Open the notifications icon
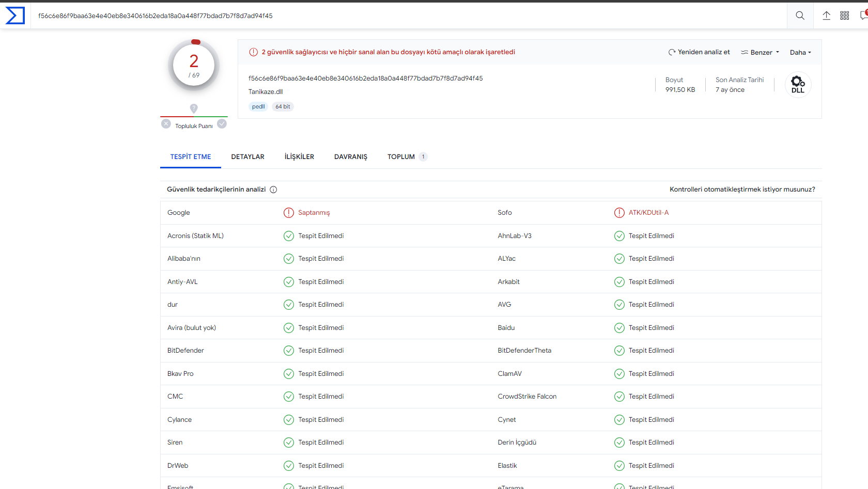 [864, 15]
